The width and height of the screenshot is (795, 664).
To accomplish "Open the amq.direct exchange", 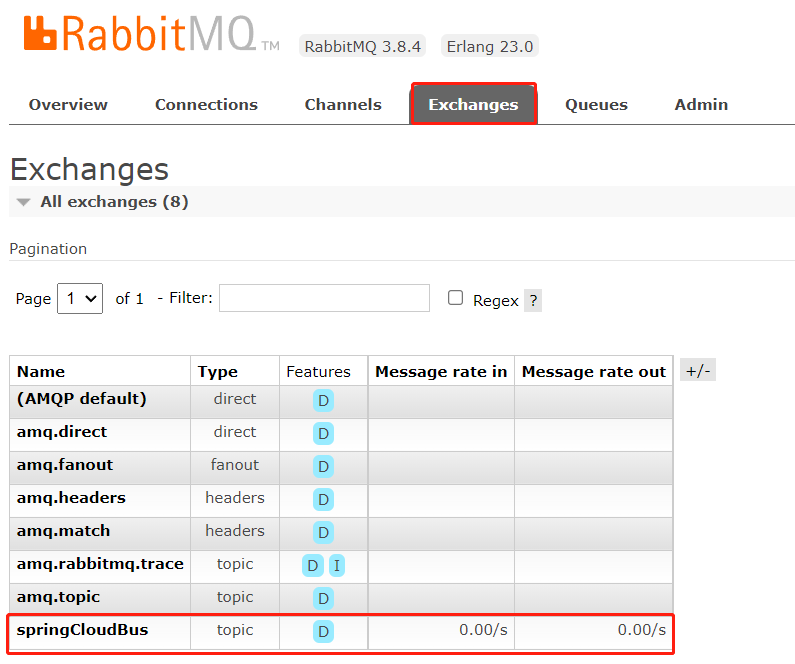I will click(62, 432).
